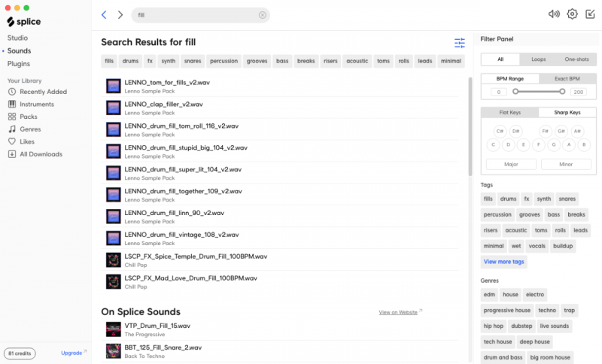Select the snares tag under search results
Screen dimensions: 602x364
pyautogui.click(x=193, y=61)
